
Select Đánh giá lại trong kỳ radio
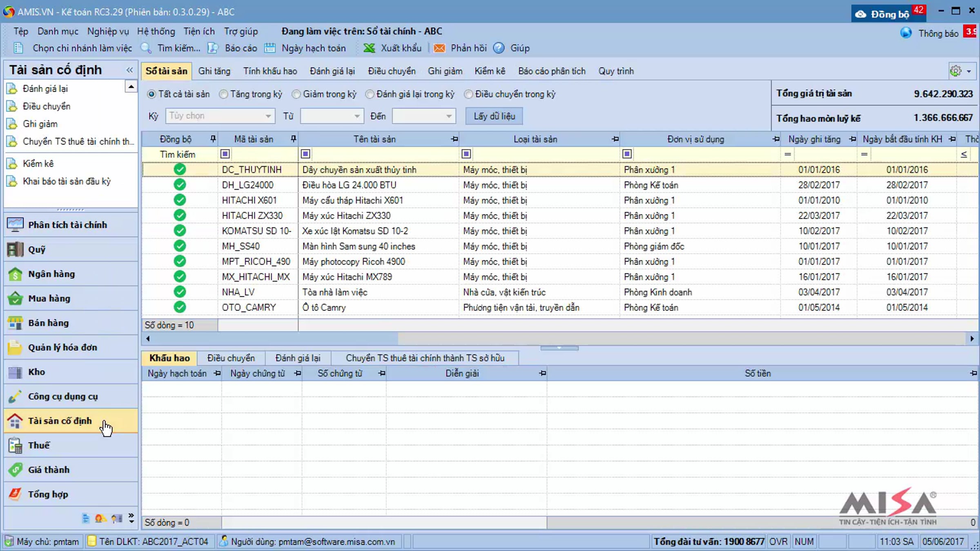[370, 94]
